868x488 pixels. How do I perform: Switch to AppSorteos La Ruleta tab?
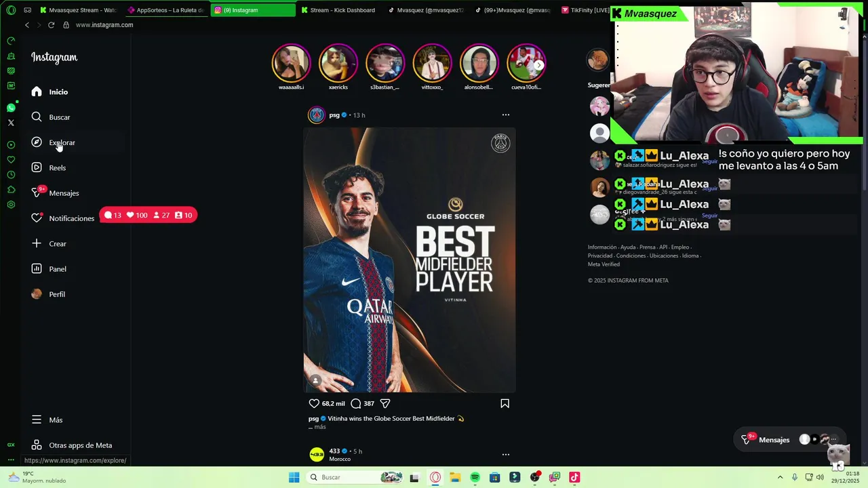click(167, 10)
